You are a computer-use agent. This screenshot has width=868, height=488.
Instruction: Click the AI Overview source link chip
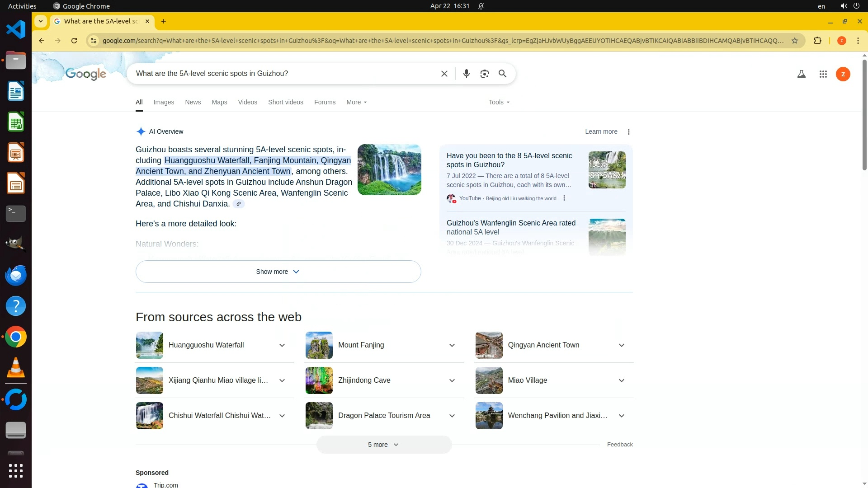coord(239,204)
